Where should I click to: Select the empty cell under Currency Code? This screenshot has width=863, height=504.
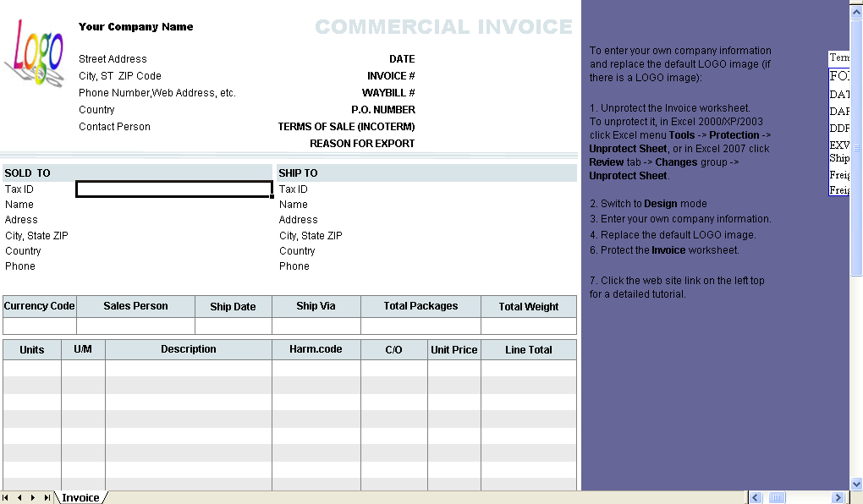coord(40,326)
